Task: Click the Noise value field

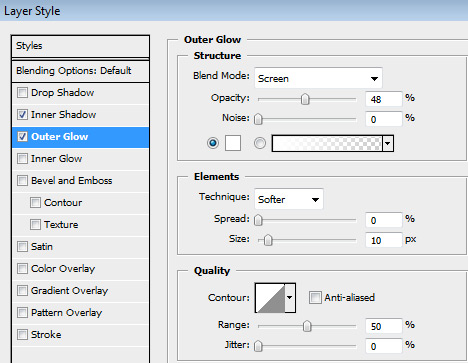Action: (x=384, y=119)
